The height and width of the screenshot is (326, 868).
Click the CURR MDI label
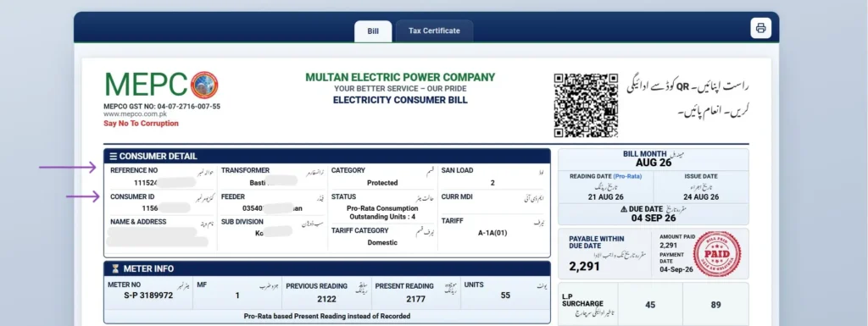click(x=457, y=196)
